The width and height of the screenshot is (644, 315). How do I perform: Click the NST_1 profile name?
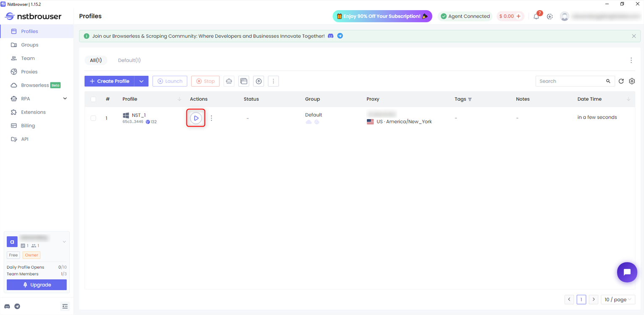click(138, 115)
